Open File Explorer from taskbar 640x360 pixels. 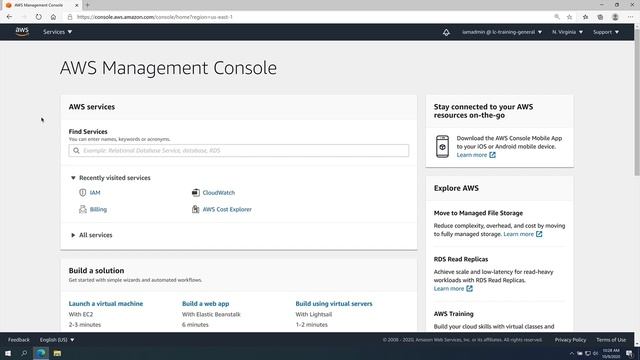point(57,353)
